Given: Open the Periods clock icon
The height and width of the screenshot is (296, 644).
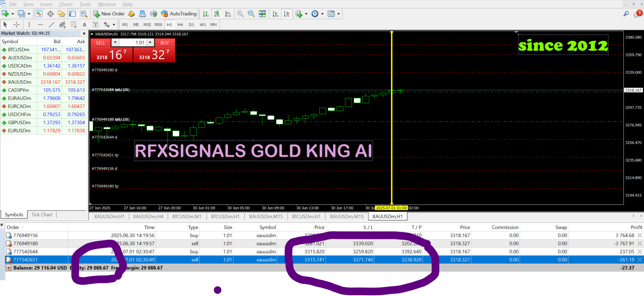Looking at the screenshot, I should (x=315, y=14).
